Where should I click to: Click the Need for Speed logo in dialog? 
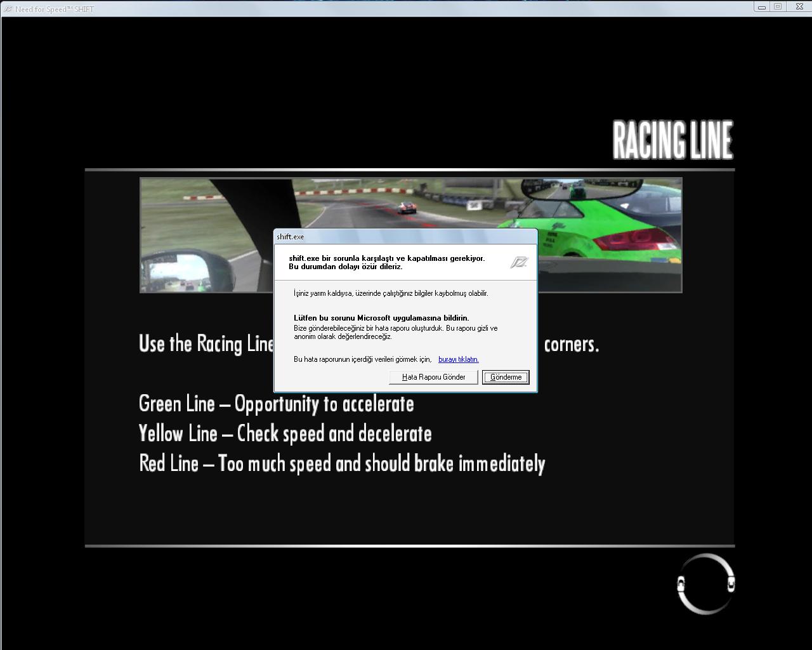pos(519,262)
